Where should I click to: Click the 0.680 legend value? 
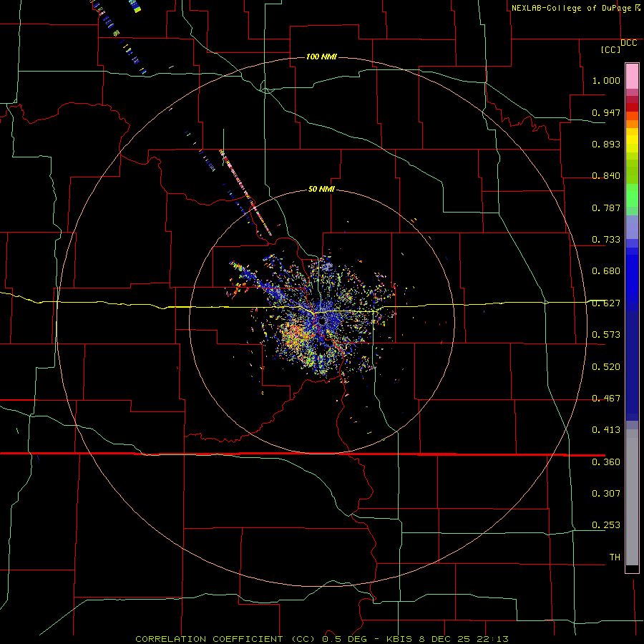click(606, 271)
